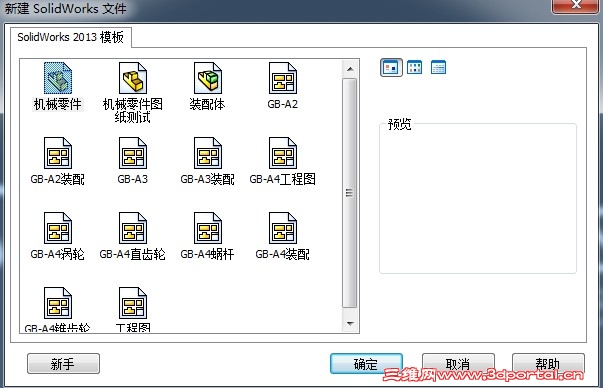The height and width of the screenshot is (388, 603).
Task: Switch to list view mode
Action: (x=415, y=67)
